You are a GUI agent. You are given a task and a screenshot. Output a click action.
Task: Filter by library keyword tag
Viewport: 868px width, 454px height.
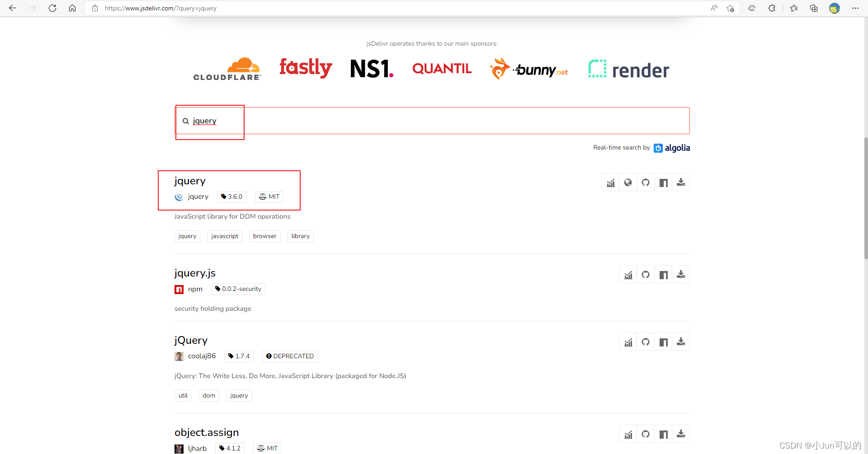(x=301, y=236)
